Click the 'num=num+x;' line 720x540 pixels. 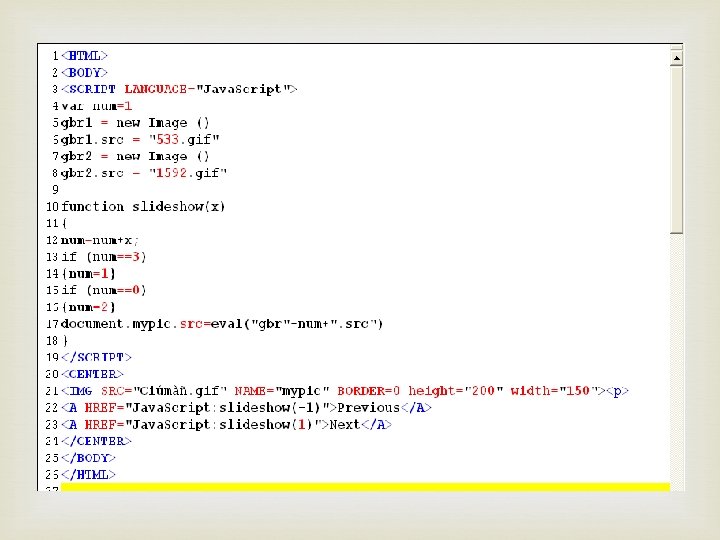[100, 240]
